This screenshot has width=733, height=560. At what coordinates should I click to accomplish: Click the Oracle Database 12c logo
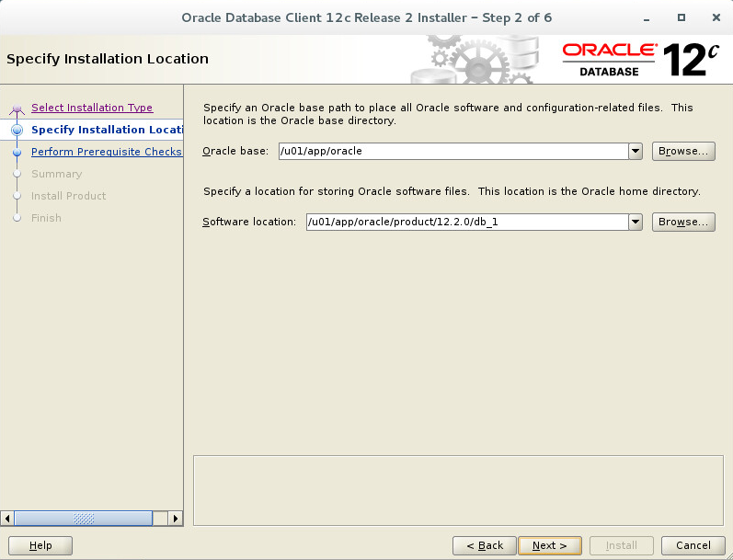coord(640,60)
